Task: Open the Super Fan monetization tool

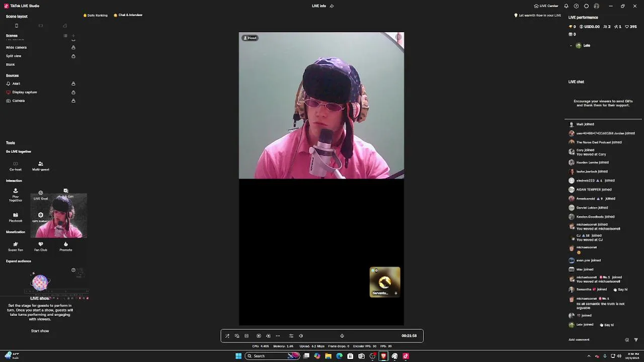Action: [16, 246]
